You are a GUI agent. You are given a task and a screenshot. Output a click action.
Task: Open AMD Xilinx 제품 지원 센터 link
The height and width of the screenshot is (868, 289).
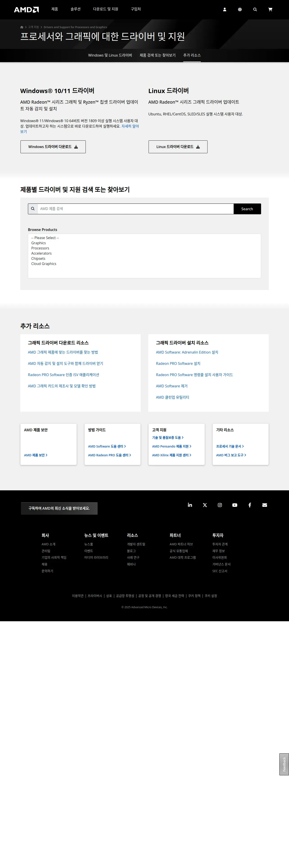[x=172, y=455]
